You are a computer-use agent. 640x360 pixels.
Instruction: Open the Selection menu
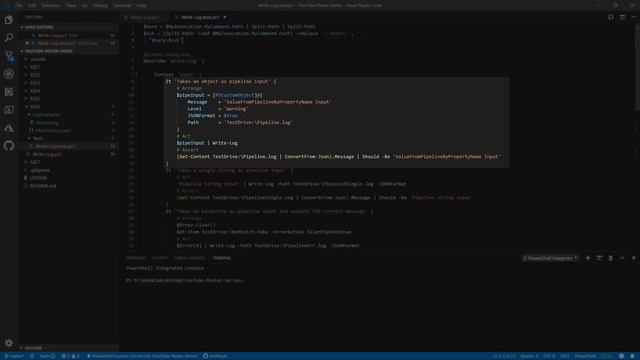tap(51, 6)
